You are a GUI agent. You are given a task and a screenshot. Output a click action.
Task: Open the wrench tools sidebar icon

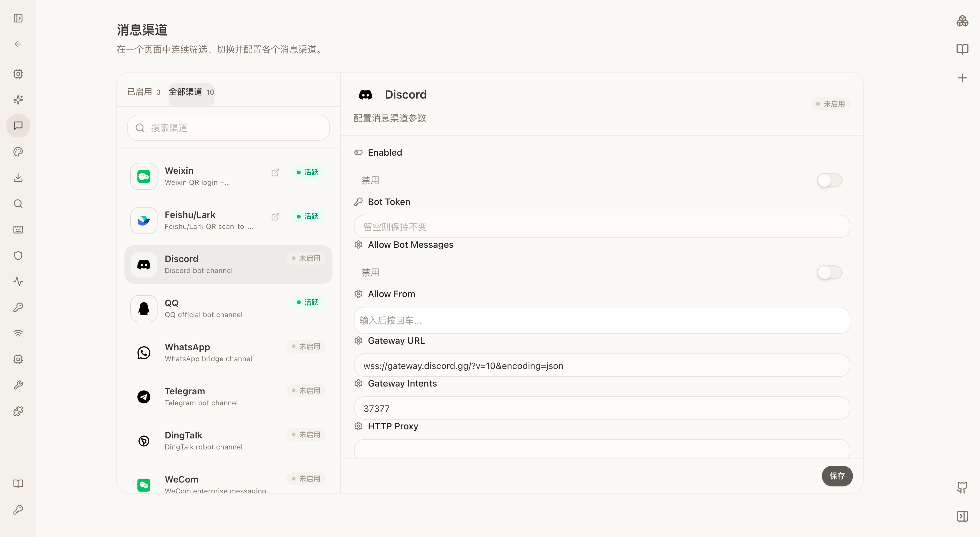coord(18,385)
